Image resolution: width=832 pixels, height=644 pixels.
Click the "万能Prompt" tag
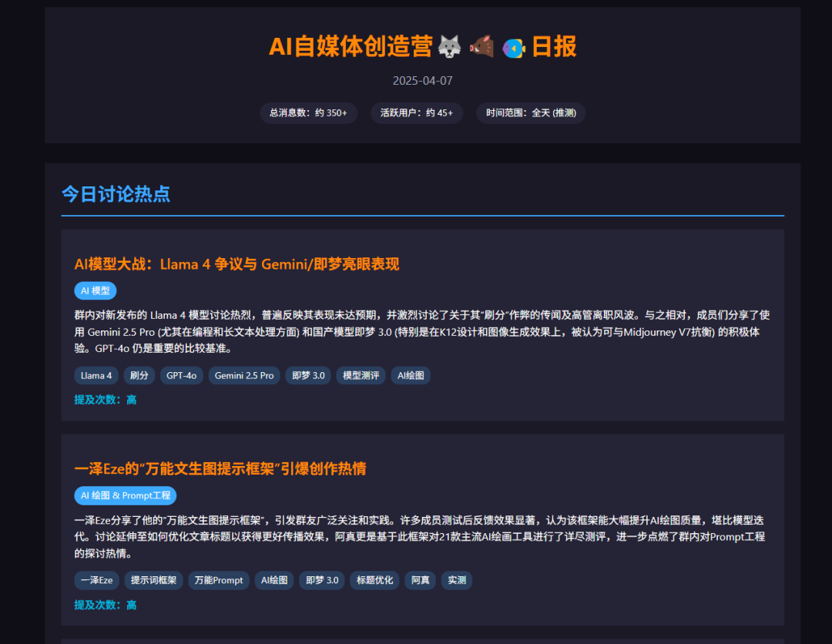(x=219, y=580)
